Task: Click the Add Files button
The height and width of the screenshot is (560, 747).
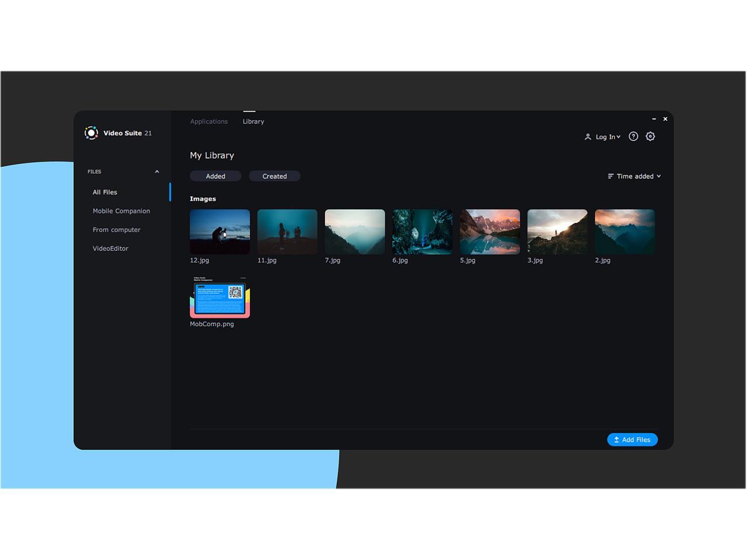Action: (x=632, y=440)
